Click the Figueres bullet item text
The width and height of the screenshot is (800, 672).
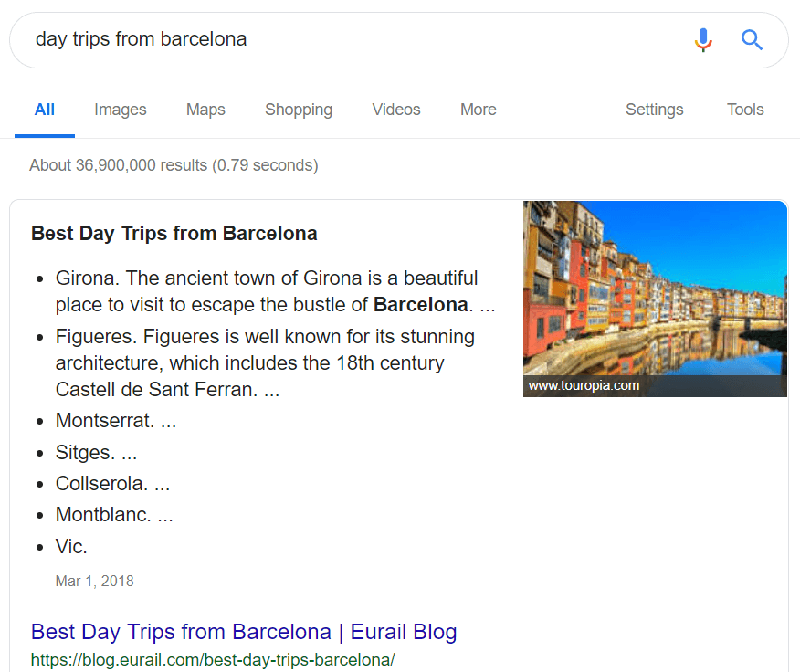click(x=265, y=362)
